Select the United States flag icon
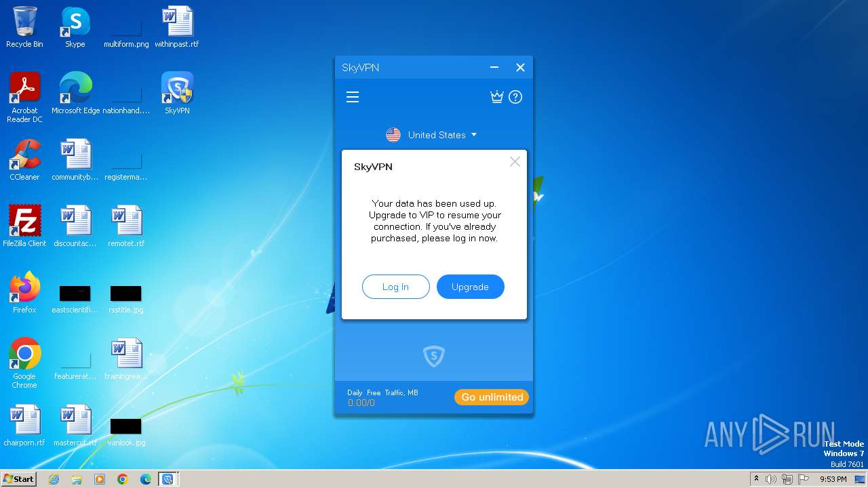868x488 pixels. point(393,135)
